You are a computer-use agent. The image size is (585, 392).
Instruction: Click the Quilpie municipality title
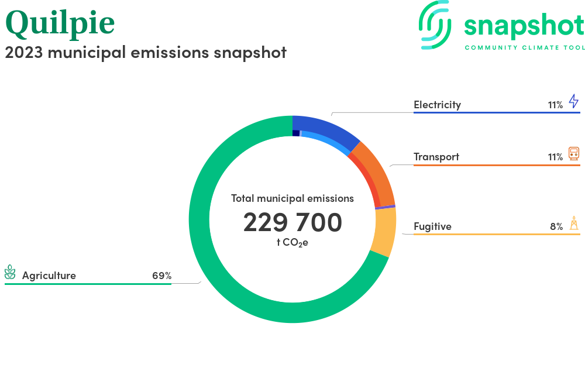pyautogui.click(x=60, y=22)
